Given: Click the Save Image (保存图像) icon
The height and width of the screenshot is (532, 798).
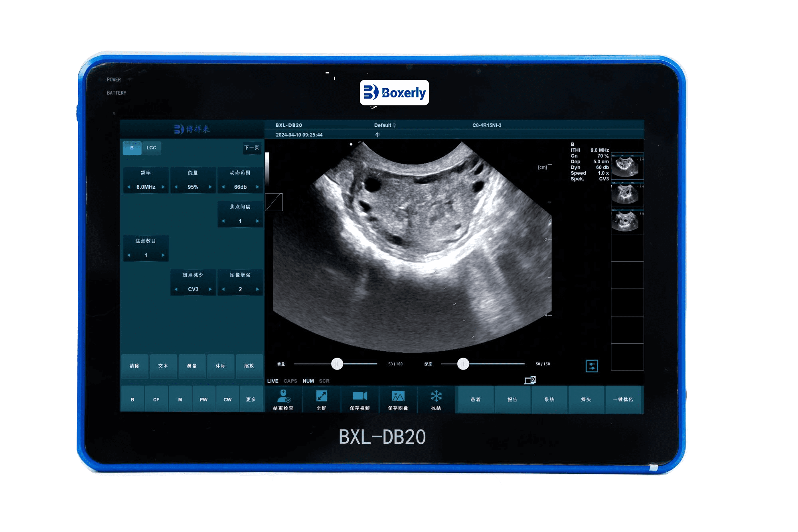Looking at the screenshot, I should click(x=398, y=396).
